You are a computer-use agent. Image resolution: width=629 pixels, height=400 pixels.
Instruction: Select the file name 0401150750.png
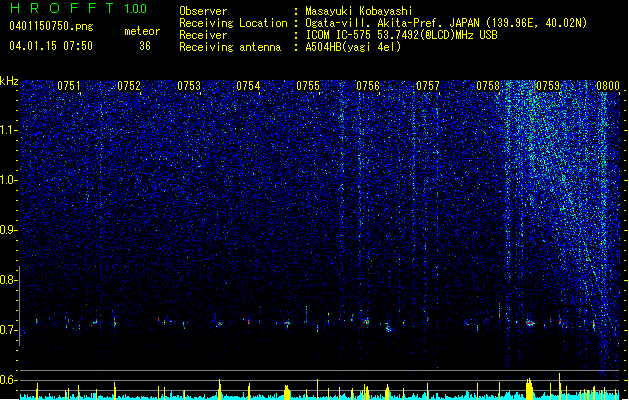pyautogui.click(x=51, y=26)
